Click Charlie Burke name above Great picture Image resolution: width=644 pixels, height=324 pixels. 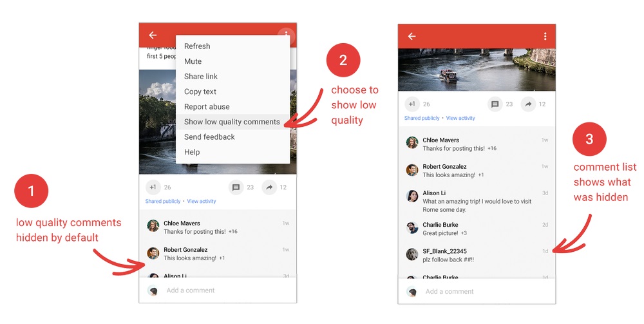pyautogui.click(x=440, y=225)
